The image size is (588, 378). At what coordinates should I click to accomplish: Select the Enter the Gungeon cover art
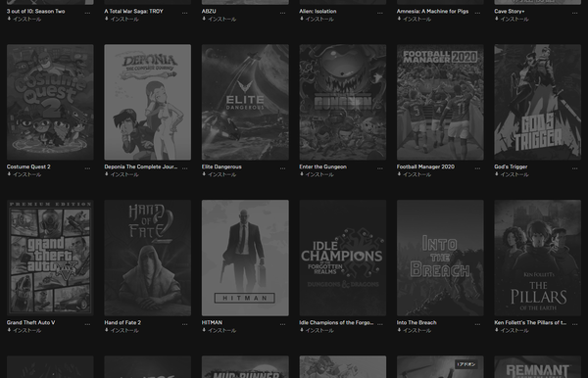pyautogui.click(x=343, y=102)
